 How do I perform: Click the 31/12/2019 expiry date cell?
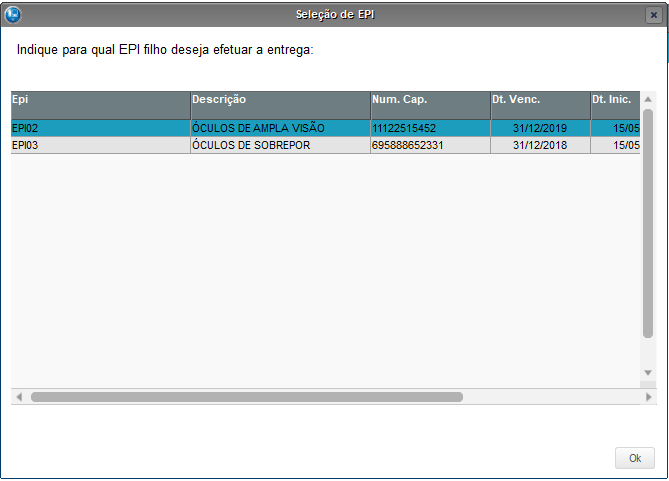(539, 128)
